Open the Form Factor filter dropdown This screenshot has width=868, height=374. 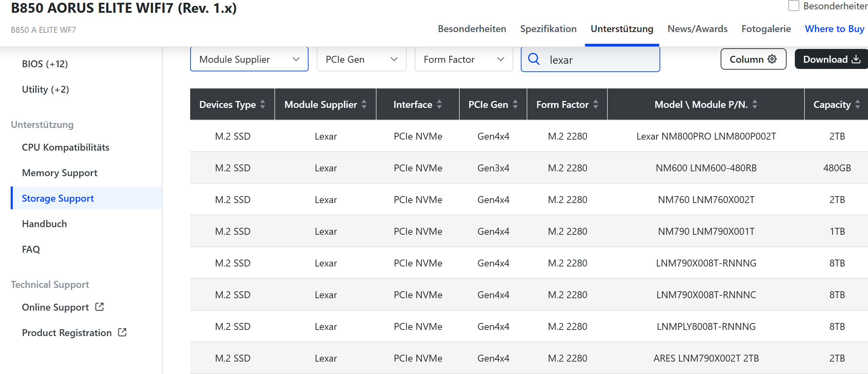point(464,59)
